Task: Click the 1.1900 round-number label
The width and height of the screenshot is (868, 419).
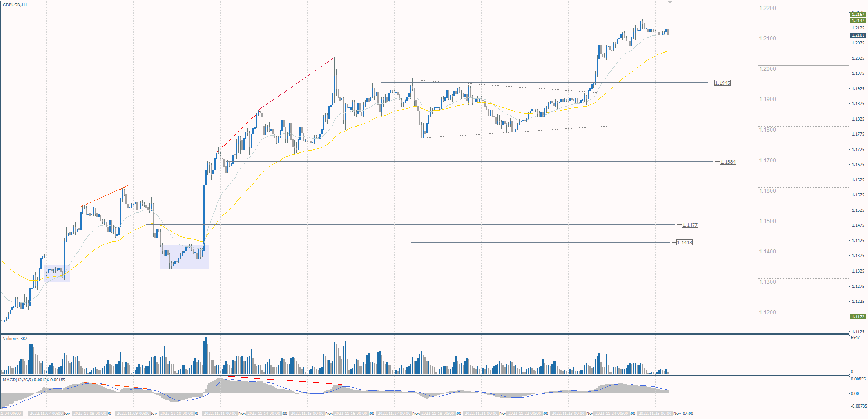Action: [767, 99]
